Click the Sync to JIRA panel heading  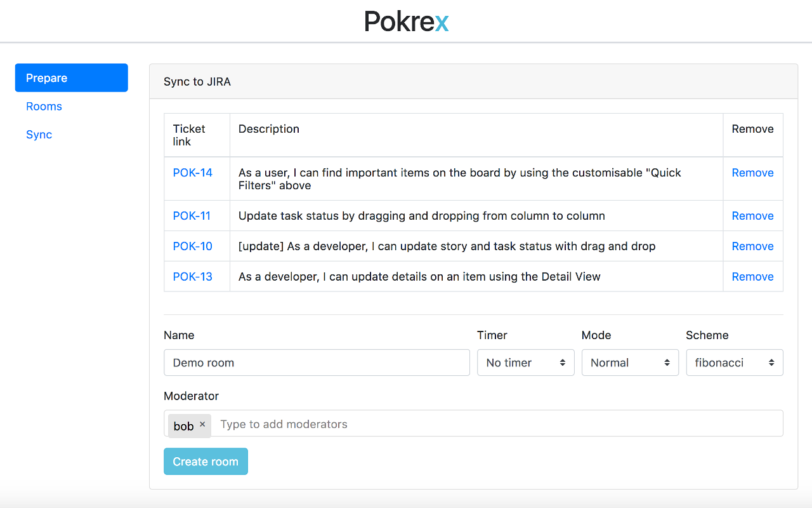(x=197, y=81)
